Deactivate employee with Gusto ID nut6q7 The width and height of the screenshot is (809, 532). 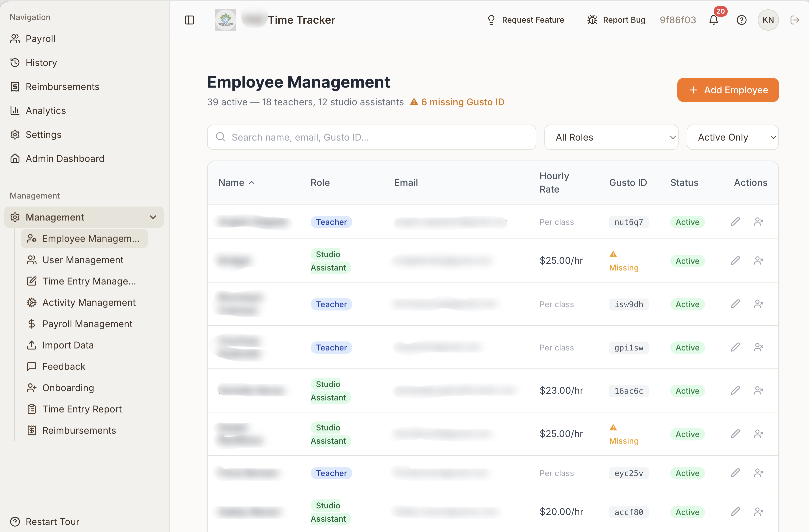click(x=759, y=222)
